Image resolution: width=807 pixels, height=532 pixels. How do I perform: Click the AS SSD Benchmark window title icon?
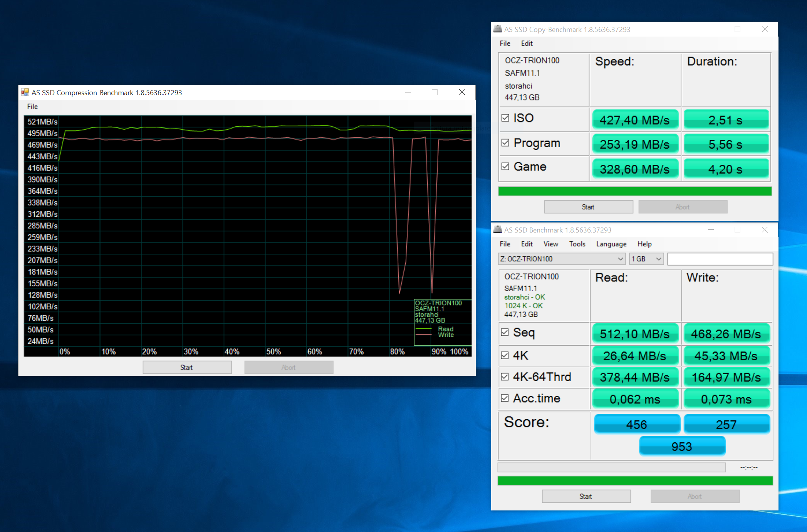(x=498, y=230)
